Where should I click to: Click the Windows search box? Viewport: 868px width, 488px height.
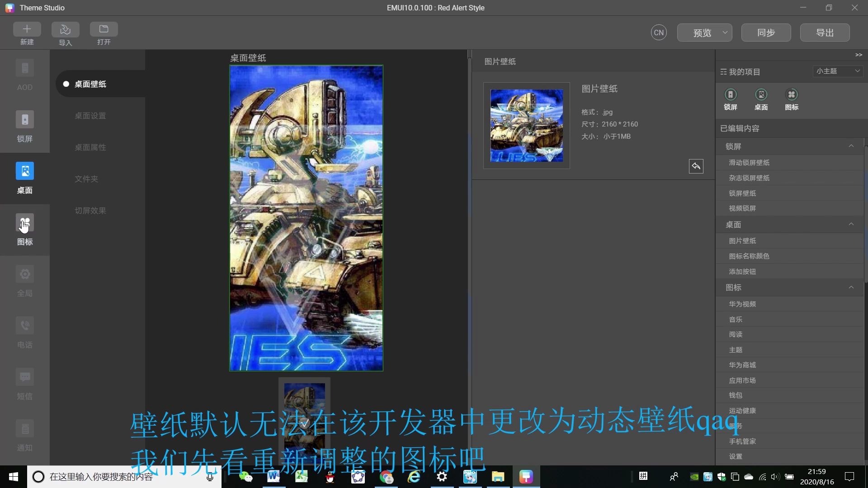click(124, 477)
